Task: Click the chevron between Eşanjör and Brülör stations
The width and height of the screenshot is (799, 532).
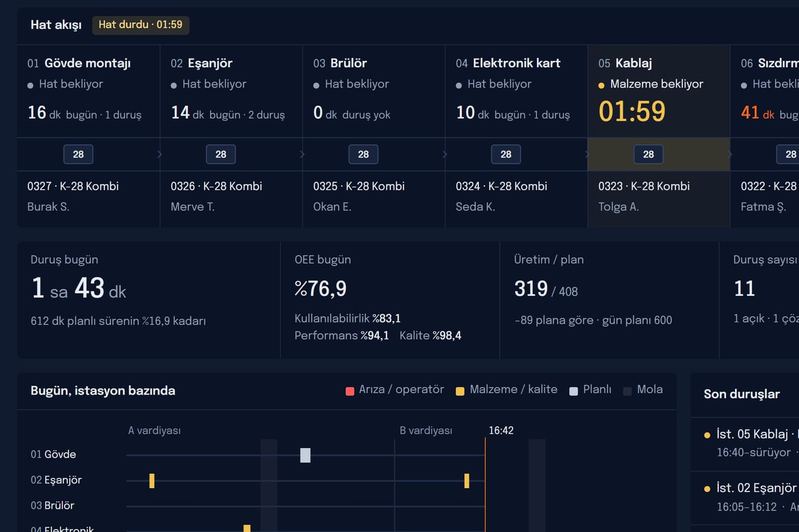Action: pyautogui.click(x=302, y=154)
